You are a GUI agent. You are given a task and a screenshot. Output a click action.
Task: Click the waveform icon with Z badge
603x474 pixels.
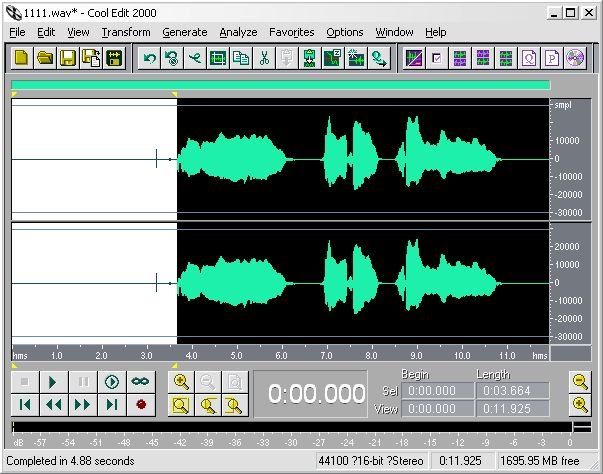pyautogui.click(x=333, y=58)
